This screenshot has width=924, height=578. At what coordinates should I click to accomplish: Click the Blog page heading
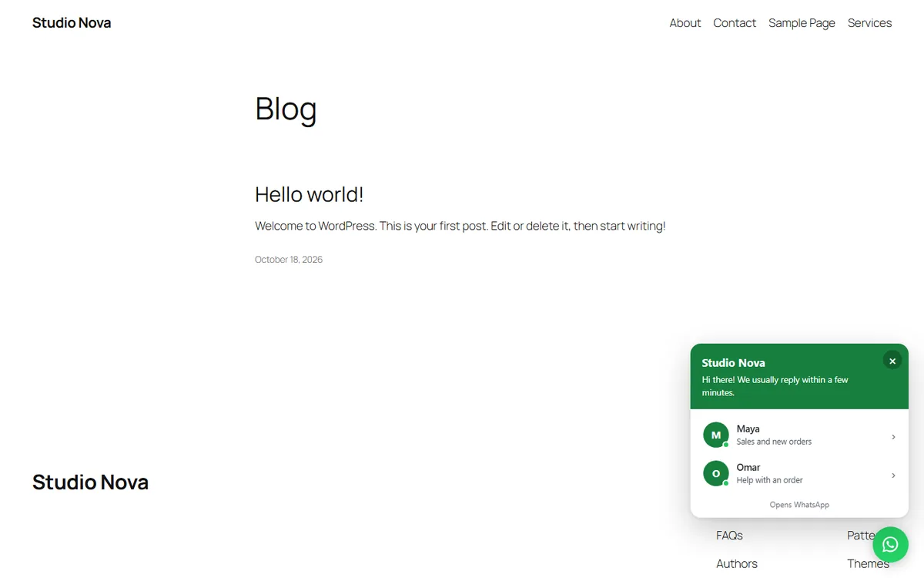coord(286,109)
